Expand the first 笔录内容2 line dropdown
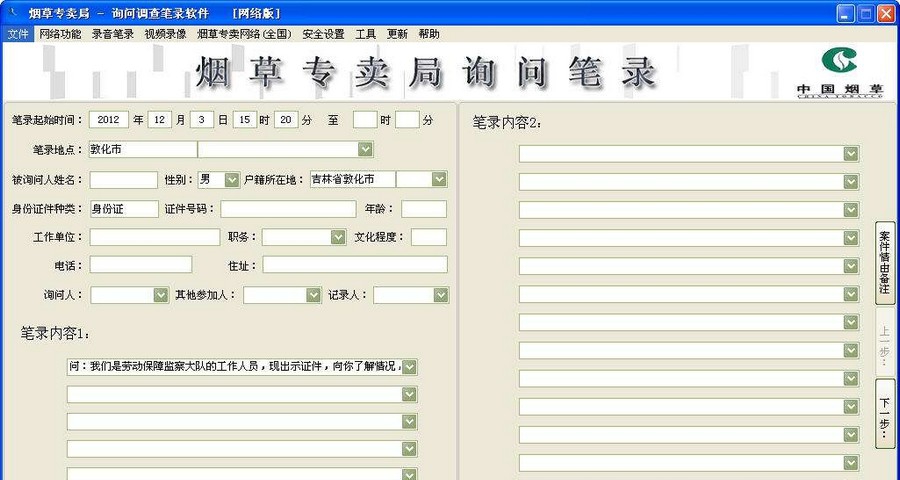The height and width of the screenshot is (480, 900). click(x=851, y=154)
